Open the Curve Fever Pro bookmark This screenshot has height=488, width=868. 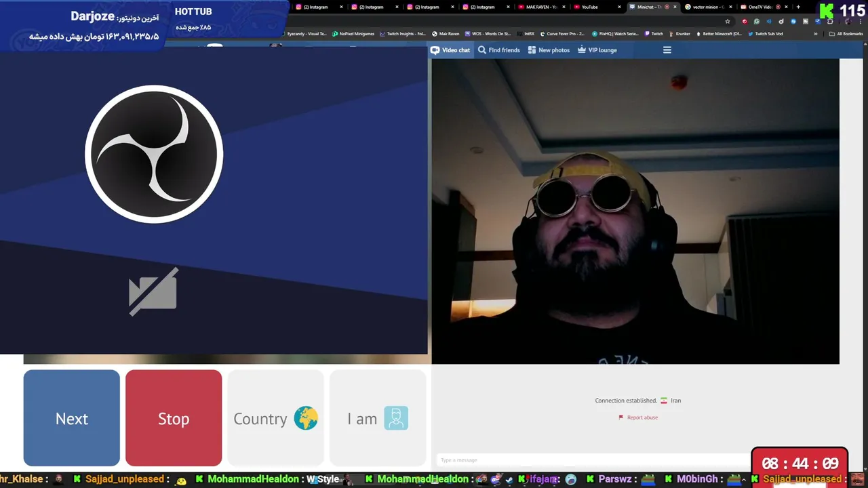(x=562, y=33)
